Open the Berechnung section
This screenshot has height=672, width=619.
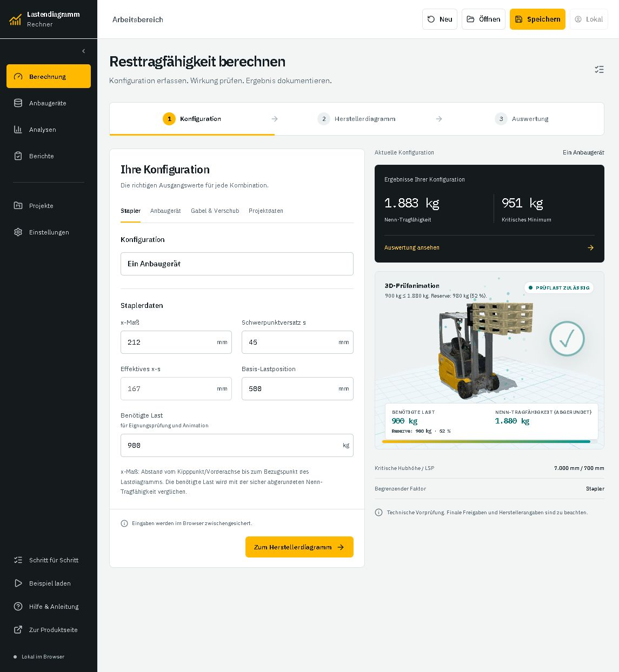[49, 76]
